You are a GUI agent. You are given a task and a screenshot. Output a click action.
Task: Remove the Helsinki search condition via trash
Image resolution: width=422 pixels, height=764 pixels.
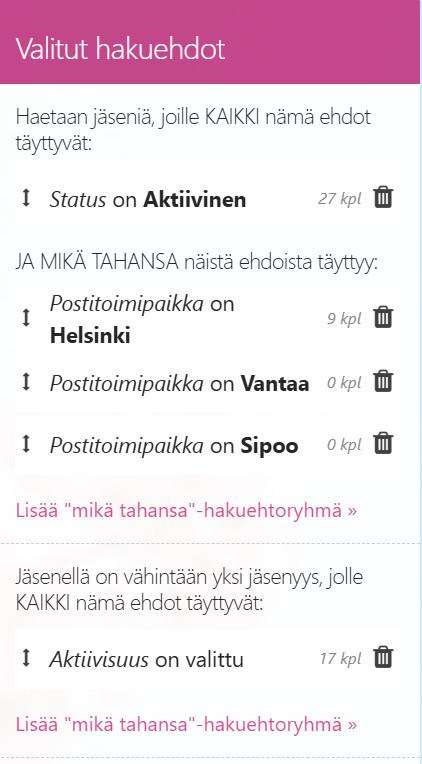[x=383, y=318]
